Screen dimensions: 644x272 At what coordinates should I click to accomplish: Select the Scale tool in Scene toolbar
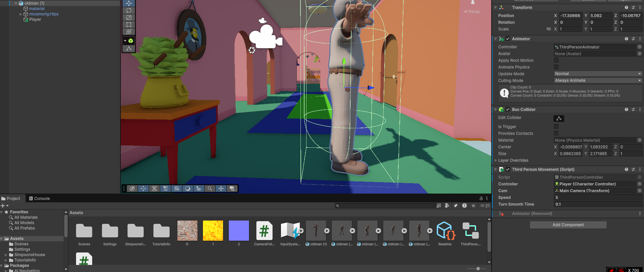coord(129,18)
